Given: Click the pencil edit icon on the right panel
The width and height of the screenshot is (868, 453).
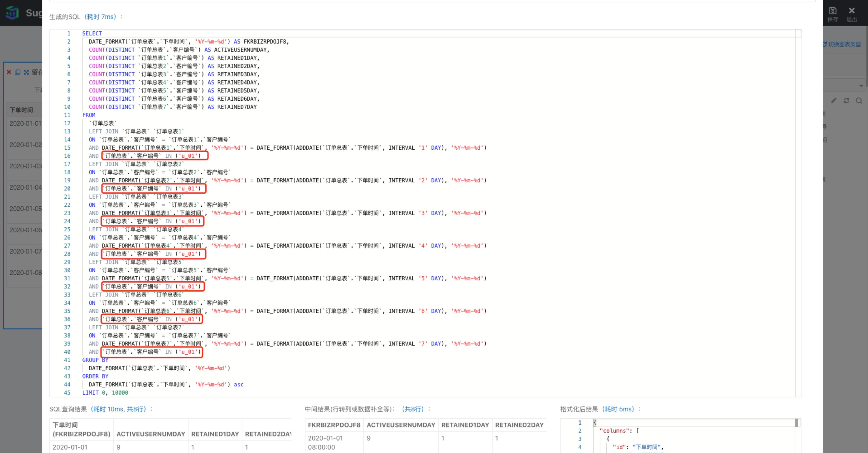Looking at the screenshot, I should [x=834, y=101].
